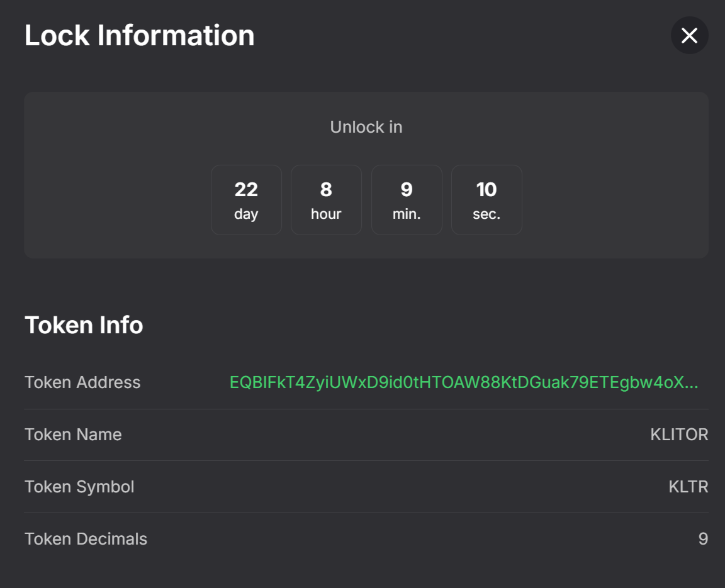This screenshot has width=725, height=588.
Task: Close the Lock Information dialog
Action: [x=689, y=35]
